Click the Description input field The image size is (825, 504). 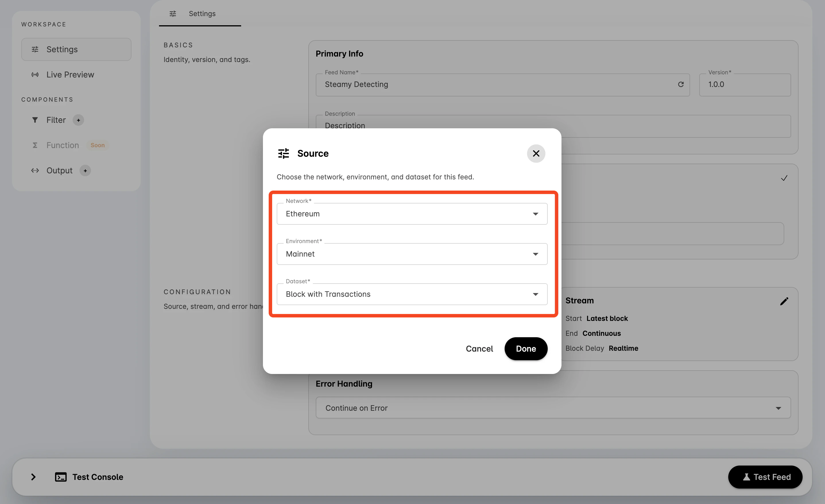pos(553,126)
